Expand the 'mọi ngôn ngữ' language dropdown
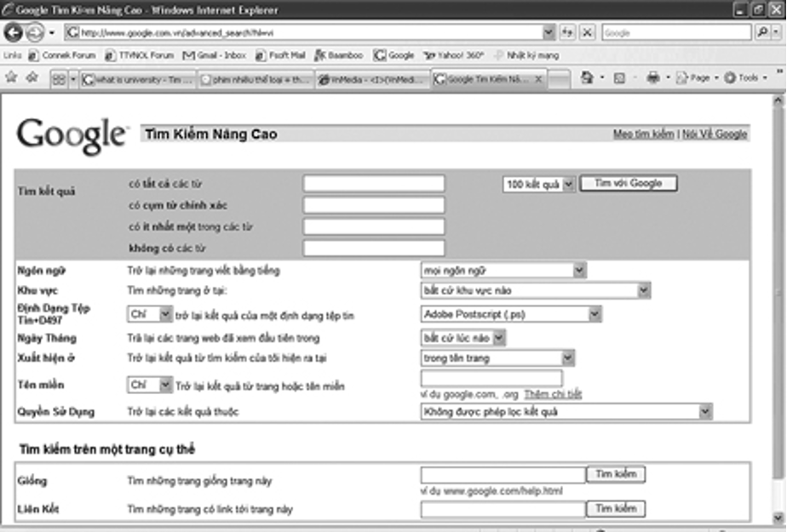Image resolution: width=787 pixels, height=532 pixels. pos(579,271)
